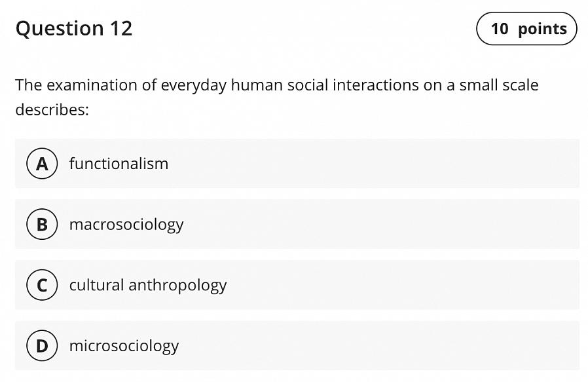Click the word 'describes:' in the prompt
This screenshot has width=588, height=382.
52,109
